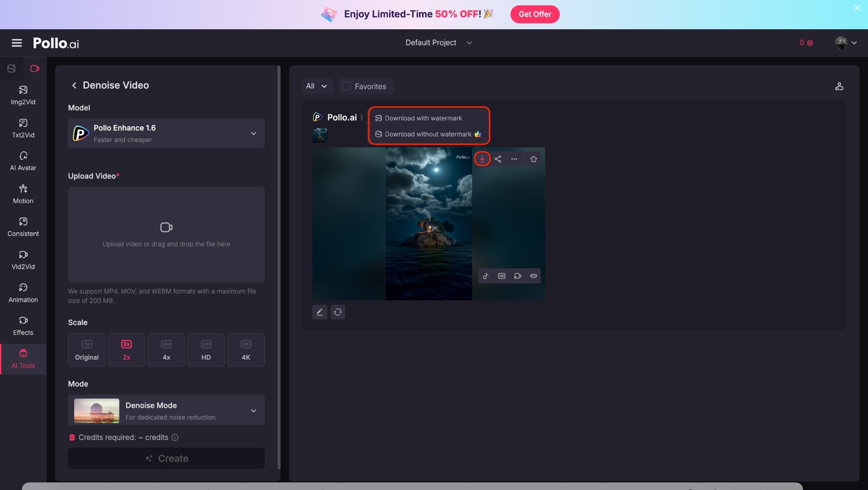The height and width of the screenshot is (490, 868).
Task: Check the Favorites checkbox
Action: pos(346,86)
